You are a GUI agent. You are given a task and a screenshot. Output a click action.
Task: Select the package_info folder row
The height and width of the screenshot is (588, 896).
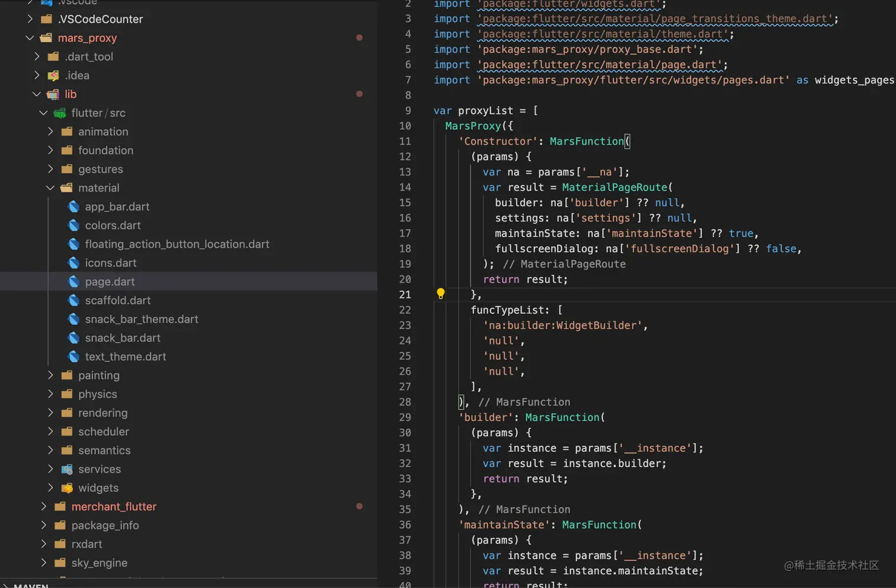point(188,526)
